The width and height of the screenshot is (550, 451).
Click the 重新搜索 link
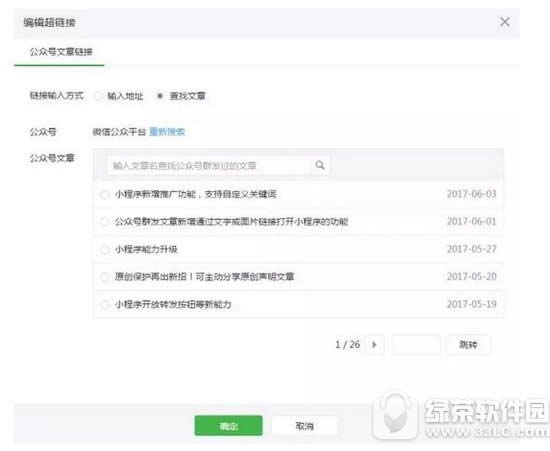click(167, 132)
